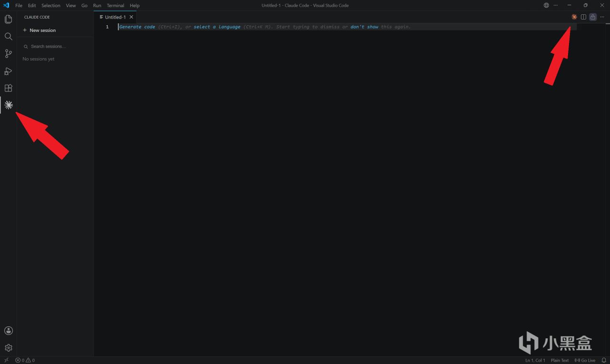Focus the Search sessions field
Screen dimensions: 610x364
click(x=55, y=46)
